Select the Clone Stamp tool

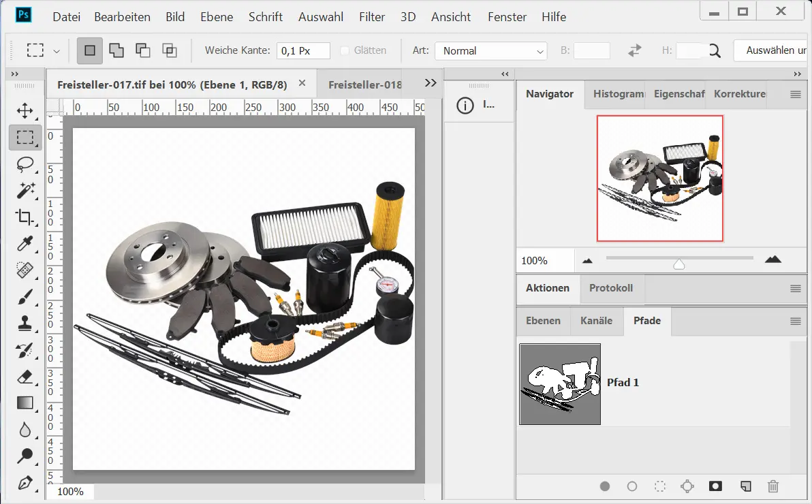[25, 324]
